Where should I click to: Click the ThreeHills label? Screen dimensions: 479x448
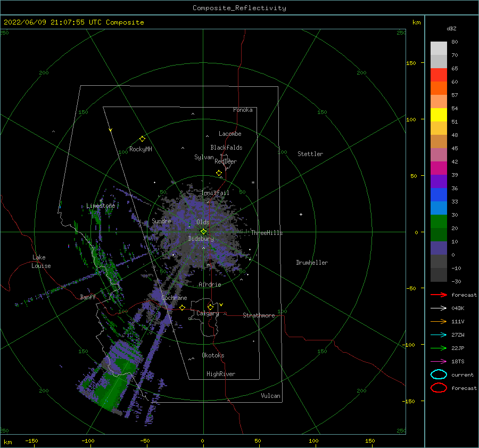point(267,233)
